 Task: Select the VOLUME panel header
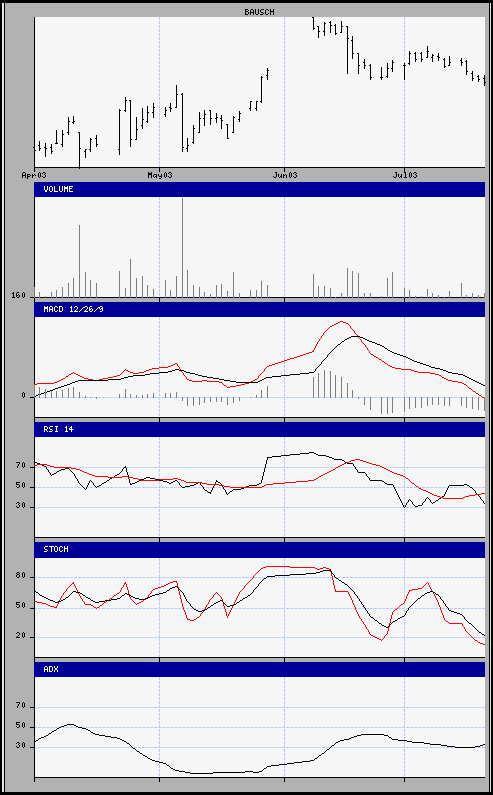click(x=260, y=189)
